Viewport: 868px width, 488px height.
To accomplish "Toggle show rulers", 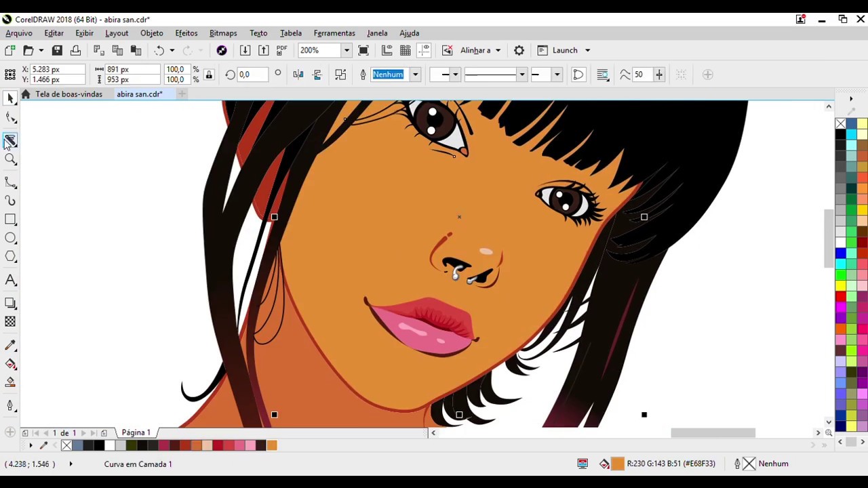I will 387,50.
